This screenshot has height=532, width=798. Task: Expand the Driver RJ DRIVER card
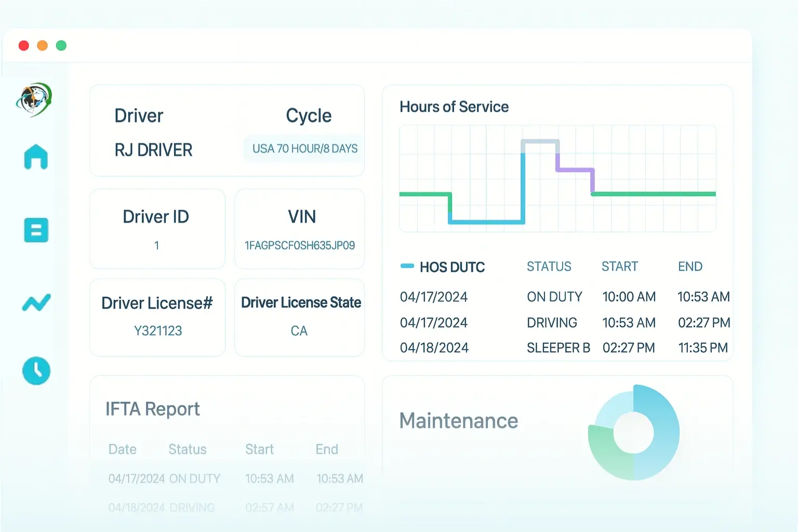pos(153,150)
